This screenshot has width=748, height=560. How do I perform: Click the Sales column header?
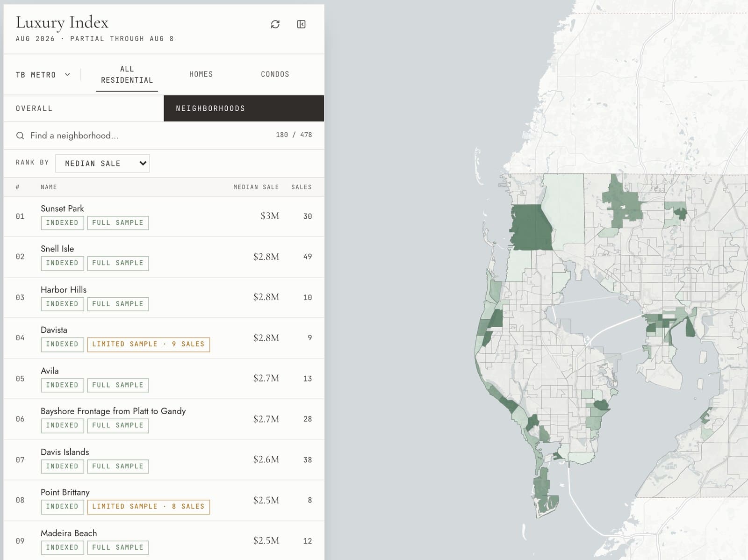[x=302, y=187]
